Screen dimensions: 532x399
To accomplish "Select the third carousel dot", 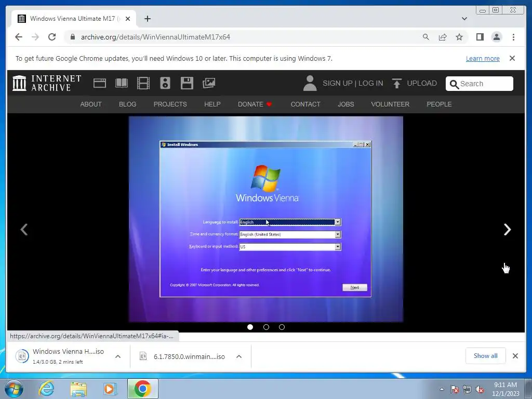I will click(x=282, y=327).
